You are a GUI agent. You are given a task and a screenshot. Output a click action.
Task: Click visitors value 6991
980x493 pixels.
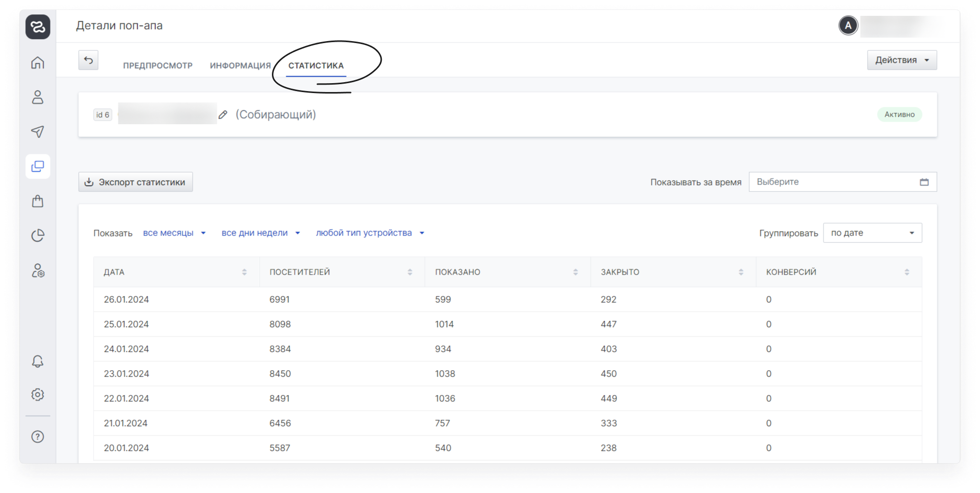pyautogui.click(x=279, y=299)
